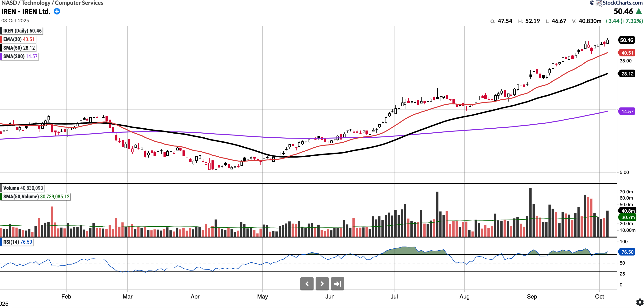Click the Sep label on time axis
The height and width of the screenshot is (308, 644).
coord(532,297)
